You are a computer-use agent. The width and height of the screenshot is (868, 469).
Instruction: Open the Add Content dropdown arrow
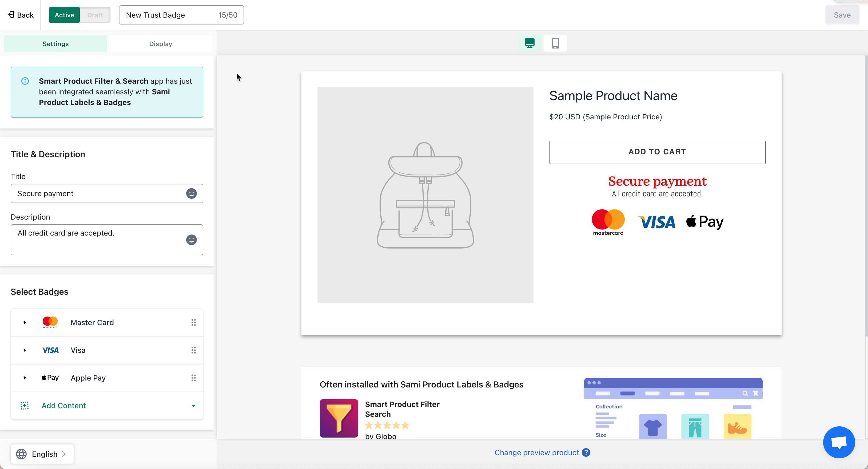193,406
